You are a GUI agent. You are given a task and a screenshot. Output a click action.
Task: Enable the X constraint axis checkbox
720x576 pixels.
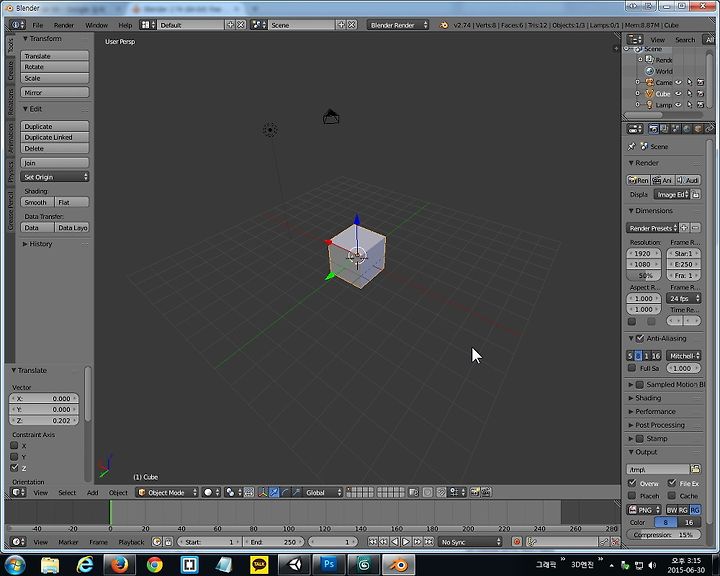[x=14, y=446]
